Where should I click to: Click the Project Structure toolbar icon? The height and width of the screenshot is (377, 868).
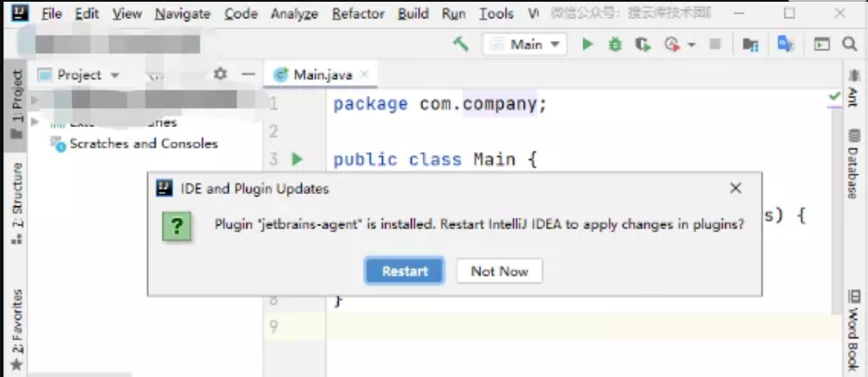coord(750,44)
